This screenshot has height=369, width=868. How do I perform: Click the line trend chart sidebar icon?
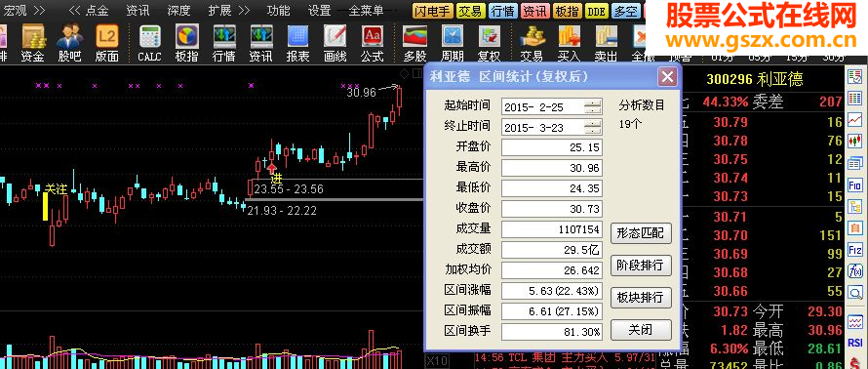855,120
